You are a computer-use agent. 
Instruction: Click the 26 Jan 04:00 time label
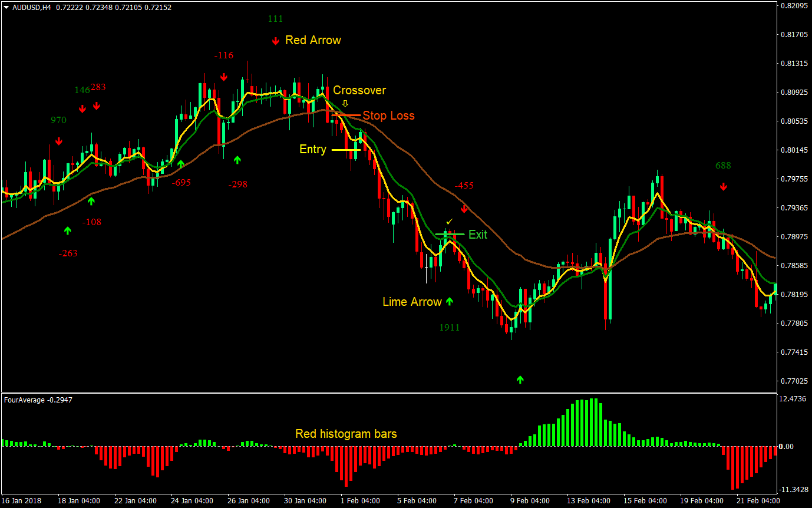[249, 501]
